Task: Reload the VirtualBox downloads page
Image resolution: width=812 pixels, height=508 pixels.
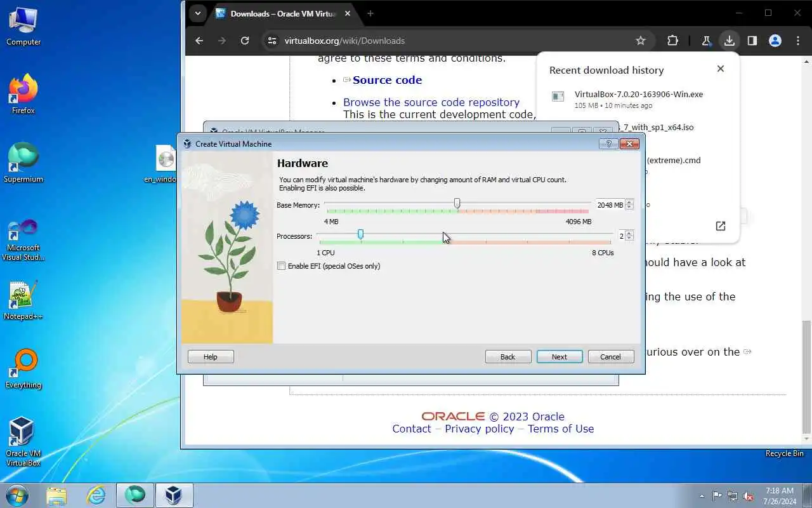Action: click(245, 41)
